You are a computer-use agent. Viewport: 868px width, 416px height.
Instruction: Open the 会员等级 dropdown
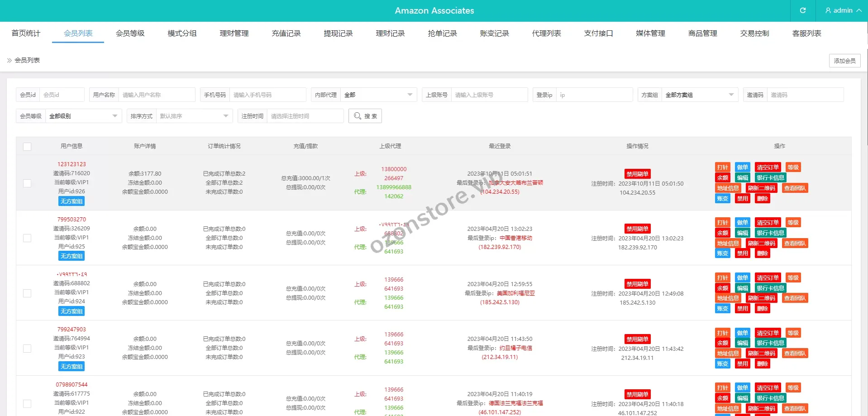pyautogui.click(x=83, y=116)
